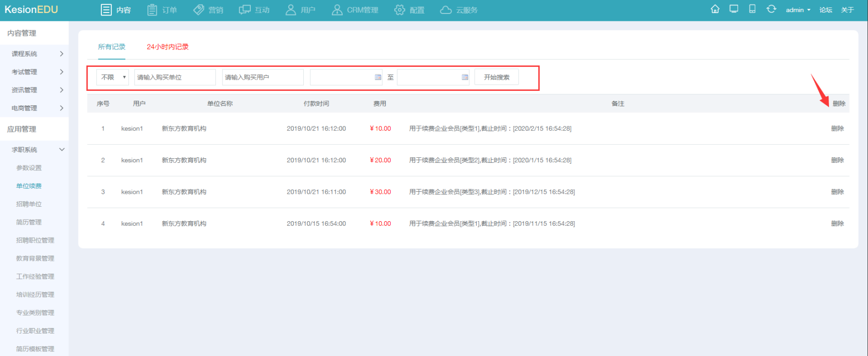Delete the record with fee ¥30.00
The width and height of the screenshot is (868, 356).
click(837, 192)
